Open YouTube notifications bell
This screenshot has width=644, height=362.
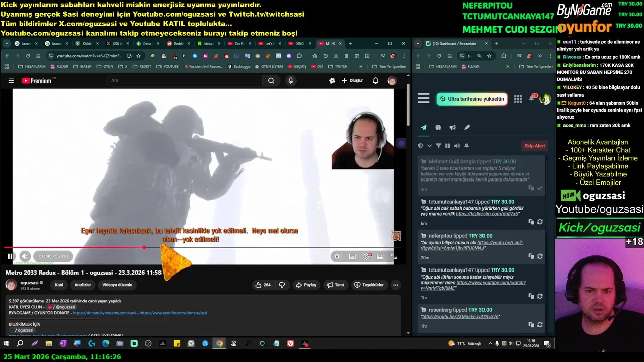[375, 81]
